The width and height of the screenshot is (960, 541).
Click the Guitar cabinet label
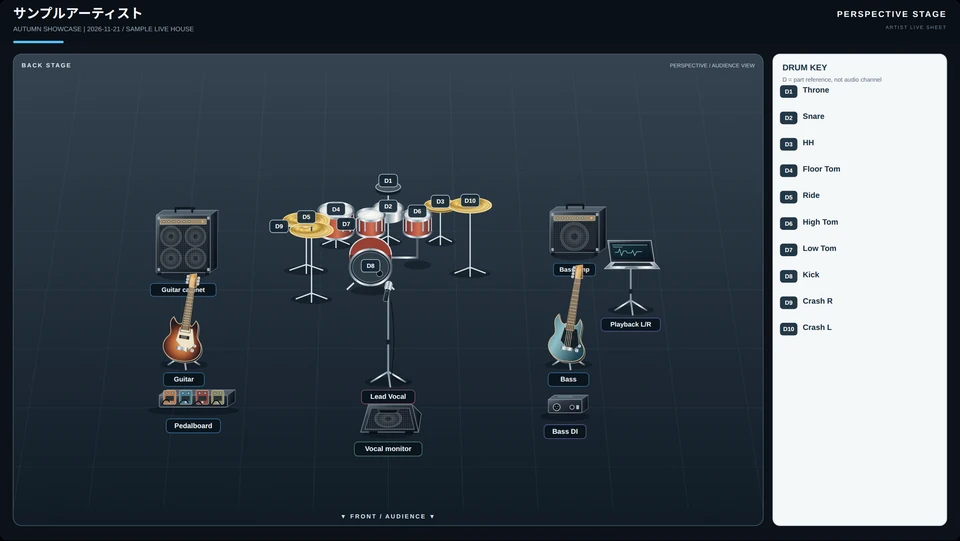[x=183, y=289]
